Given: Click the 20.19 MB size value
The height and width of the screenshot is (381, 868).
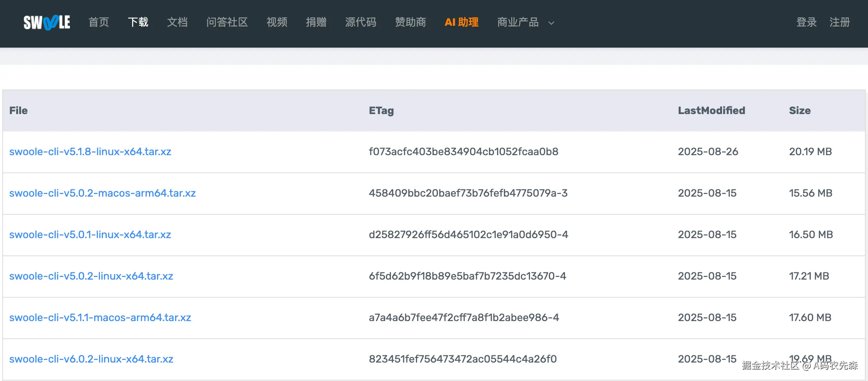Looking at the screenshot, I should pyautogui.click(x=810, y=152).
